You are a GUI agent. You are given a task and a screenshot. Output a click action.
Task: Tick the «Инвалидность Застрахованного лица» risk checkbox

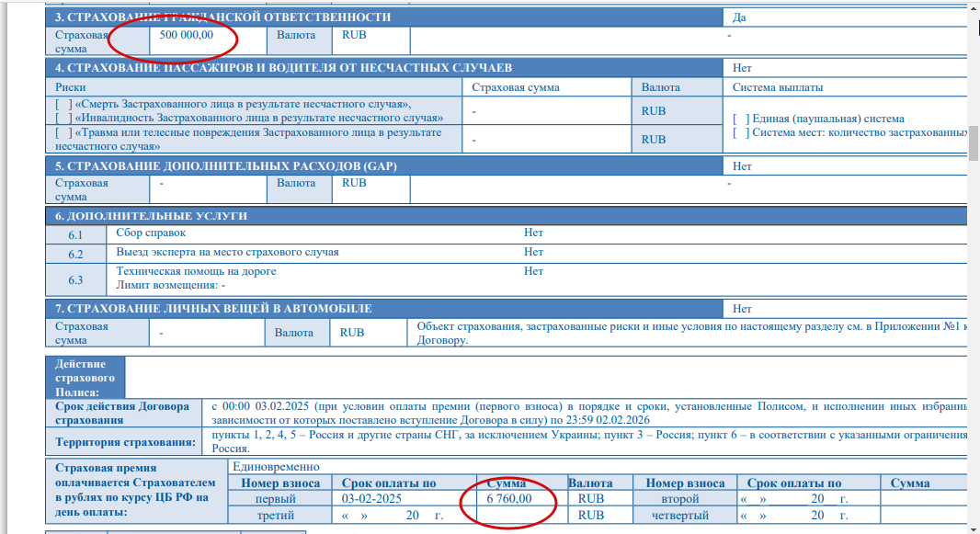[63, 118]
